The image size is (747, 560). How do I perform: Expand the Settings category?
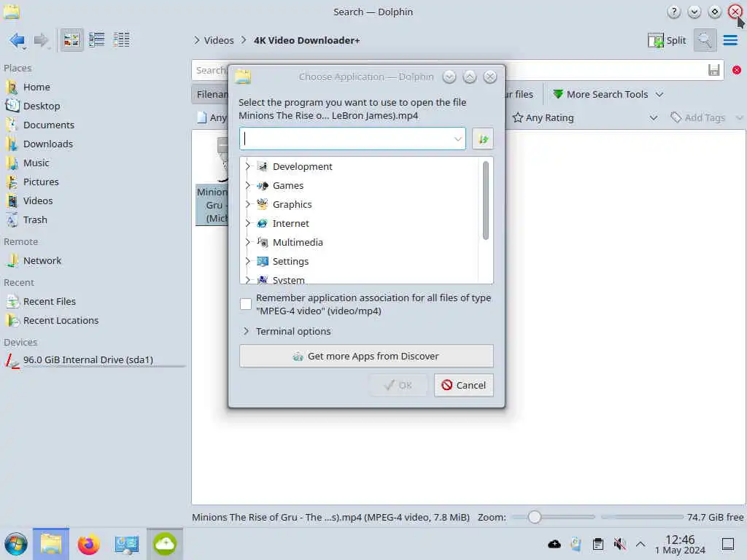pyautogui.click(x=248, y=261)
